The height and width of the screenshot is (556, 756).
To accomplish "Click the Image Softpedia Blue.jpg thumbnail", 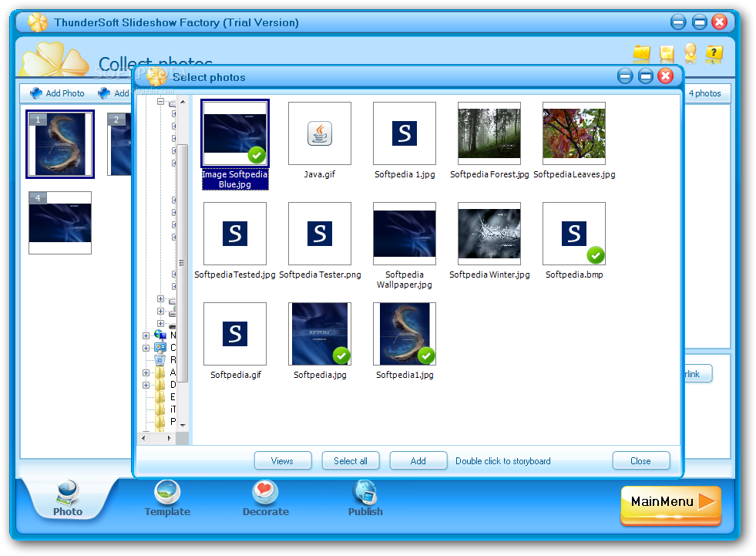I will [235, 133].
